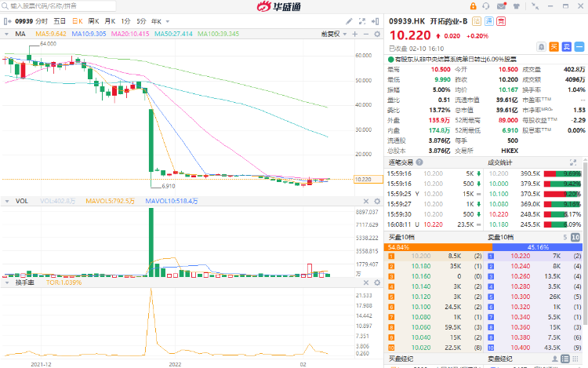Screen dimensions: 588x368
Task: Click ask level 1 price 10.220
Action: click(x=520, y=257)
